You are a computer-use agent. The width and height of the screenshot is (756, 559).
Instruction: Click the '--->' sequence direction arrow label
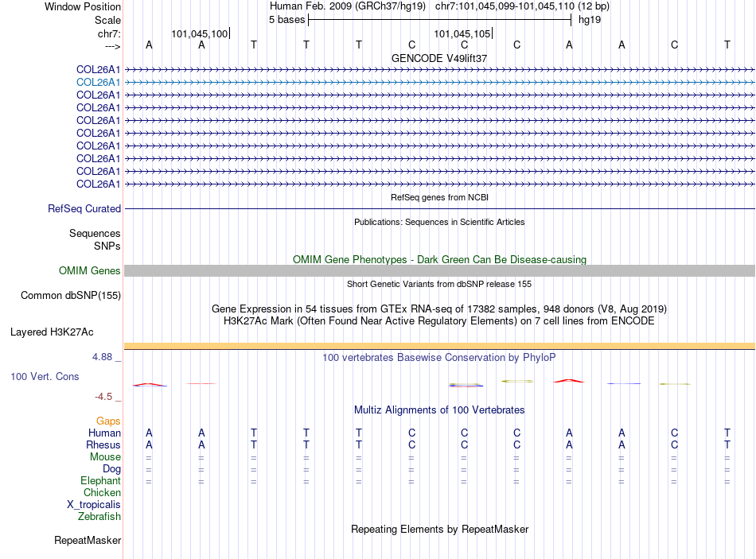(112, 46)
